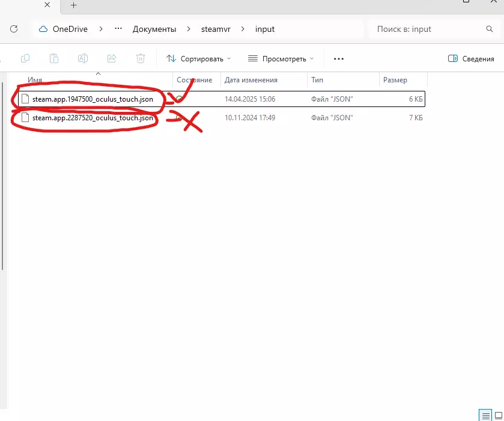The height and width of the screenshot is (421, 504).
Task: Click the Delete trash icon
Action: click(x=141, y=58)
